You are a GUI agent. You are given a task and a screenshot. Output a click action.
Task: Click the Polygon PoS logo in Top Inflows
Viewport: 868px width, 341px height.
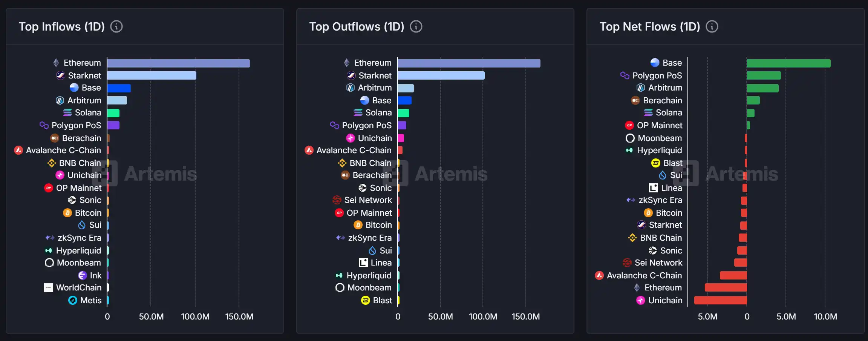click(44, 125)
